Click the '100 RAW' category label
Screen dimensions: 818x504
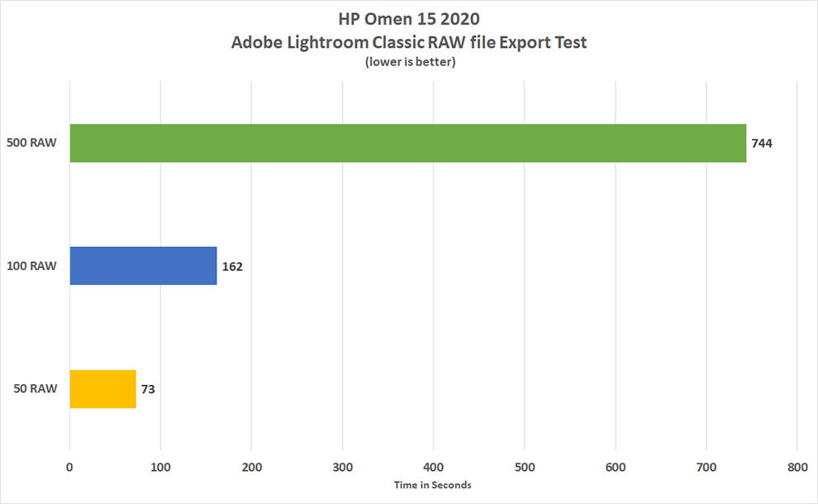pos(31,265)
